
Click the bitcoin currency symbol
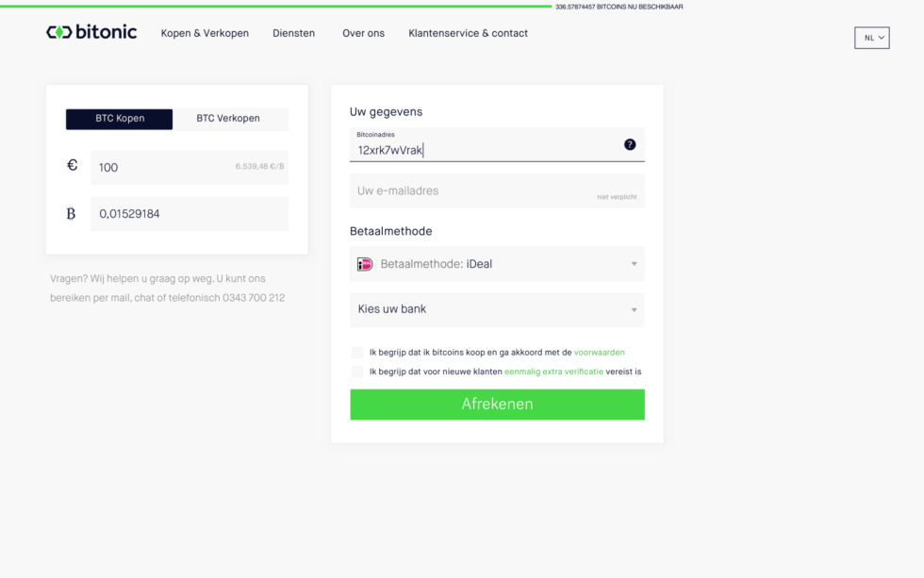(x=71, y=213)
